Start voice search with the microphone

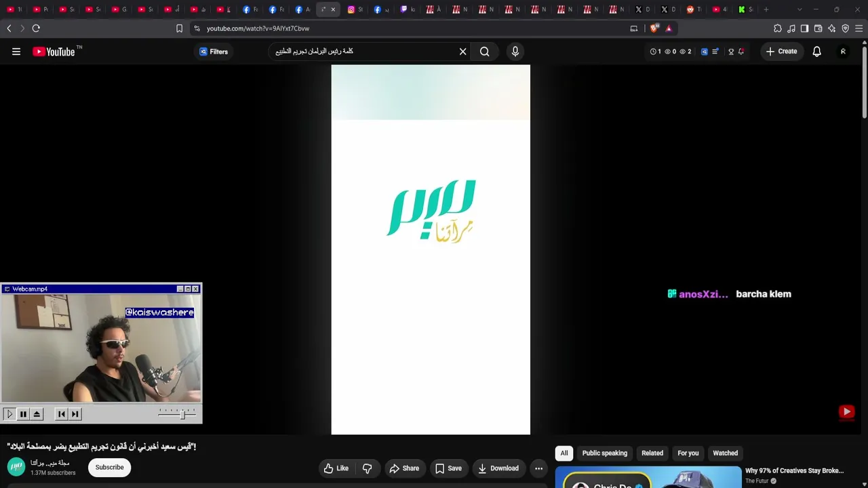(515, 52)
